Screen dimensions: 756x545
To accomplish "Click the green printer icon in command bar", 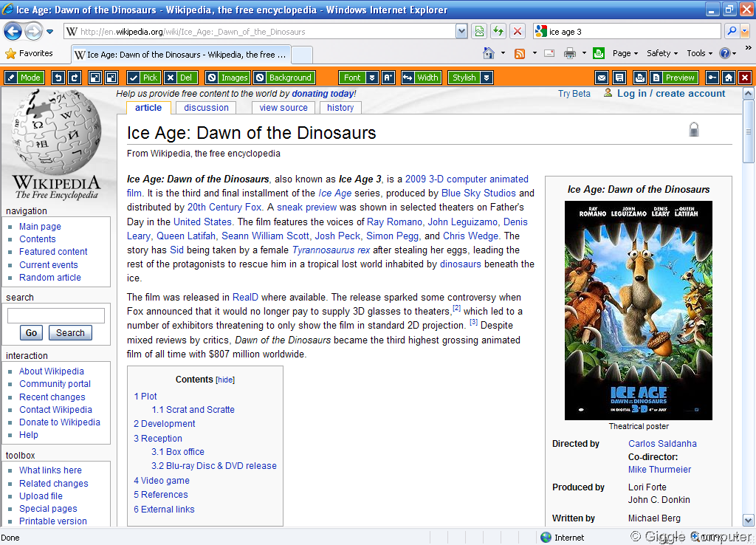I will 599,53.
